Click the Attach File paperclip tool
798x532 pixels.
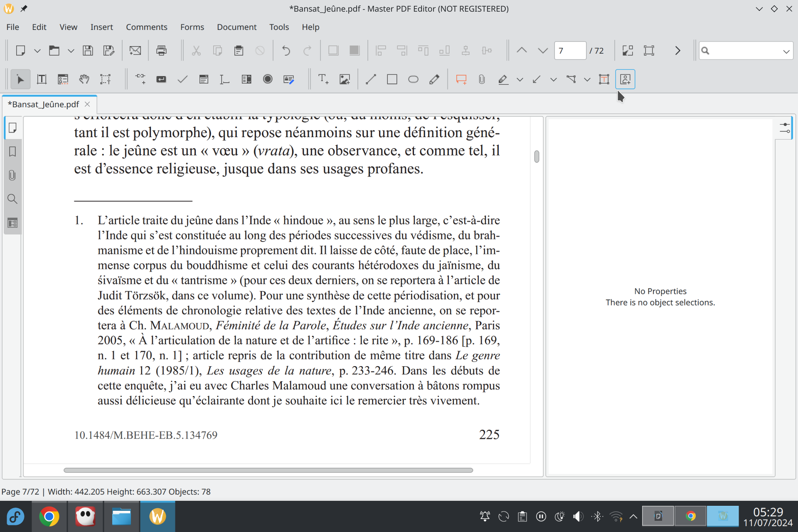[x=481, y=79]
